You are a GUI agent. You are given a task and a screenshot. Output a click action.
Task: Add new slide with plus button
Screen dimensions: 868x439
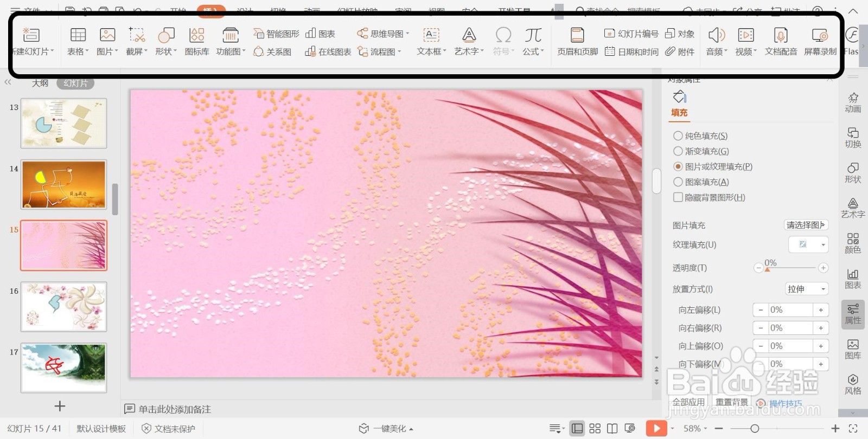pos(60,406)
